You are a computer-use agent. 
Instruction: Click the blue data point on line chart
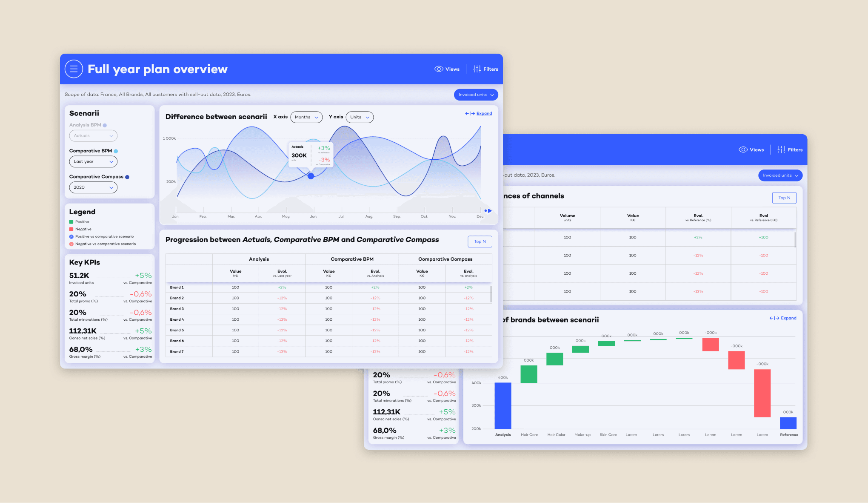pos(311,176)
